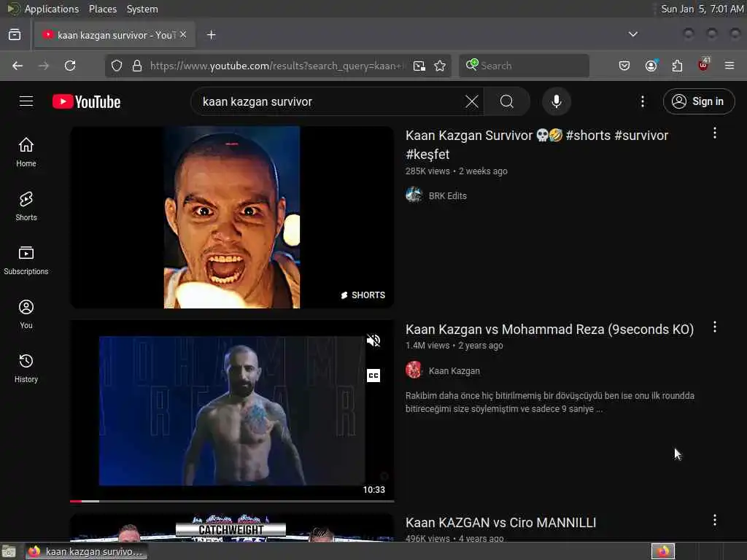Start voice search with the microphone
This screenshot has height=560, width=747.
point(556,101)
